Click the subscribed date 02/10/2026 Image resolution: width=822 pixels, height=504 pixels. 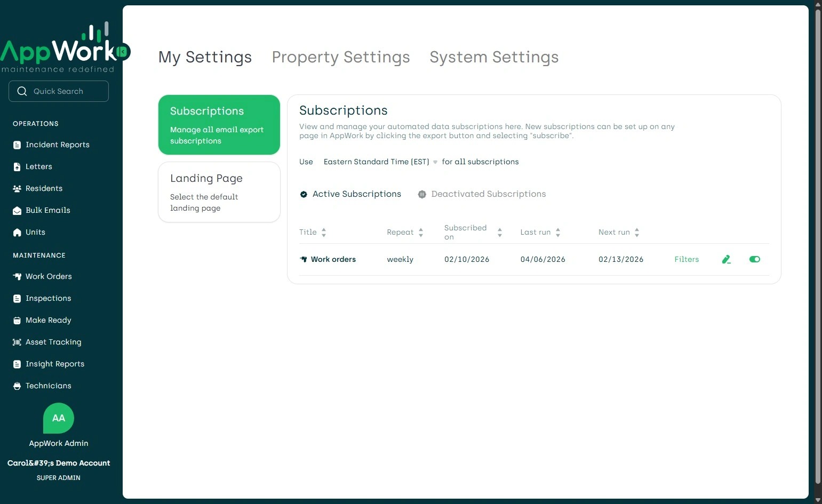(x=467, y=259)
